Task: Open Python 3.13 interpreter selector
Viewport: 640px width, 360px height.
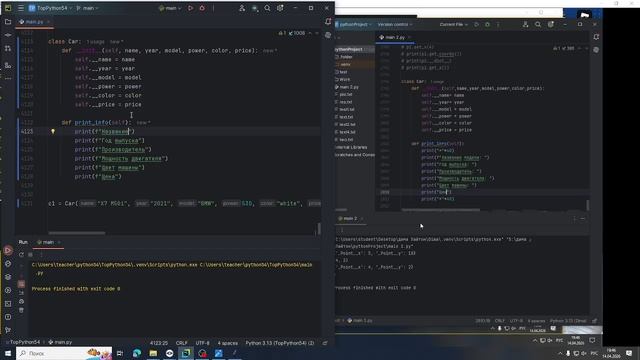Action: tap(280, 343)
